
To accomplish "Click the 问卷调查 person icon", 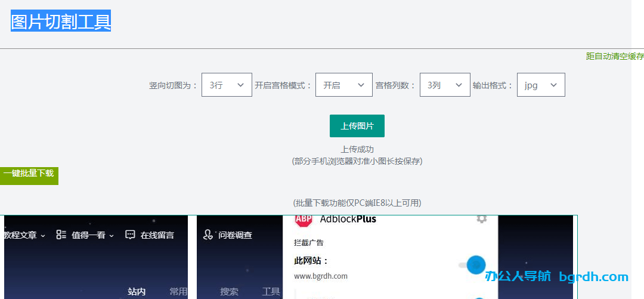I will (x=208, y=235).
